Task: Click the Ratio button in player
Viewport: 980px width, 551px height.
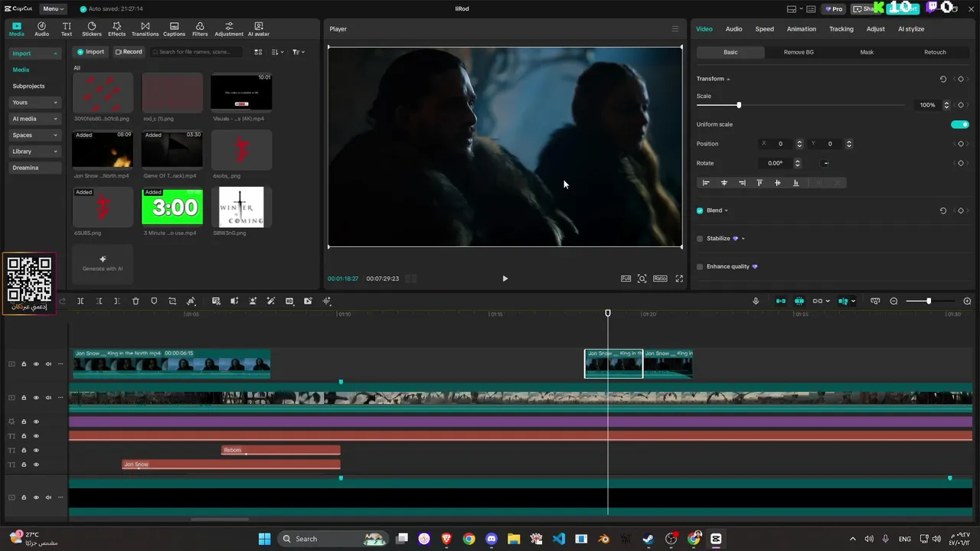Action: click(x=660, y=279)
